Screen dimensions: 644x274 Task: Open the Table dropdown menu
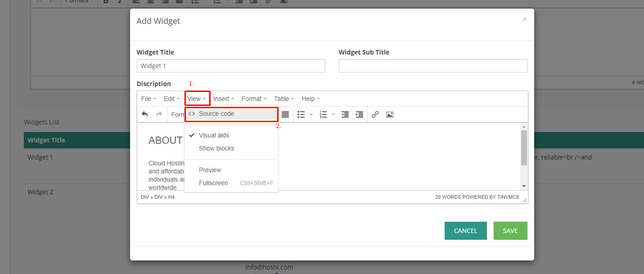click(284, 99)
